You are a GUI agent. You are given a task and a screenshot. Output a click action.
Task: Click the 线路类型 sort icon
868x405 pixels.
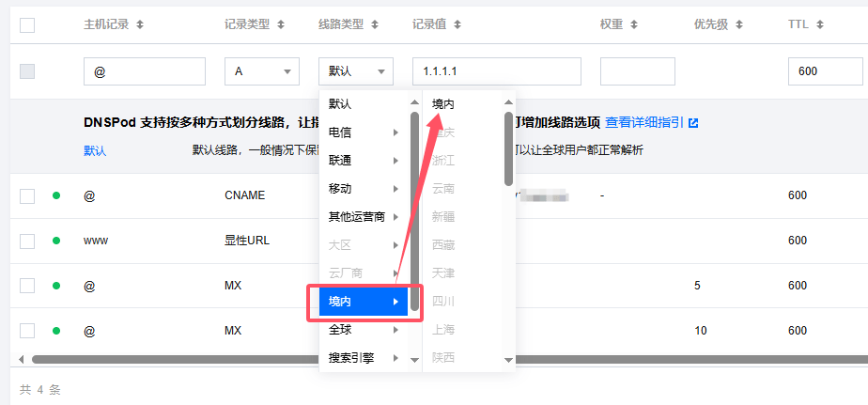pyautogui.click(x=375, y=25)
